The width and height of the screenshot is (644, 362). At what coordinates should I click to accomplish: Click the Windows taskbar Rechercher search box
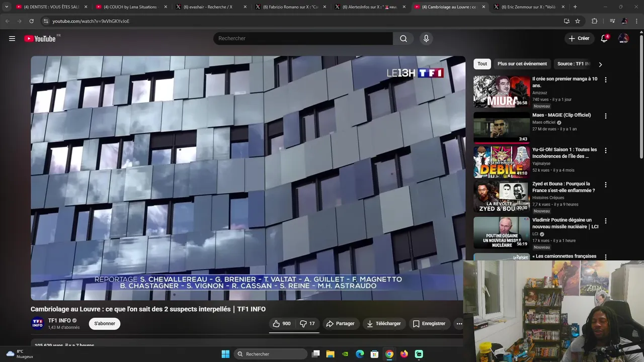tap(271, 354)
